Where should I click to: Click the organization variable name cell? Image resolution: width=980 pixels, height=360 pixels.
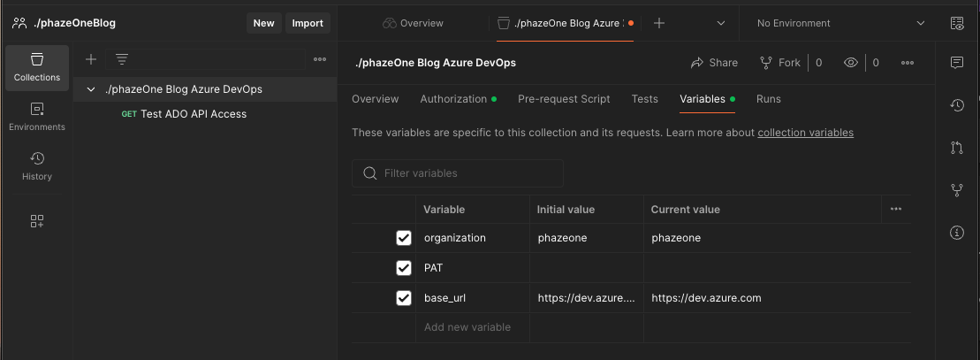tap(473, 238)
